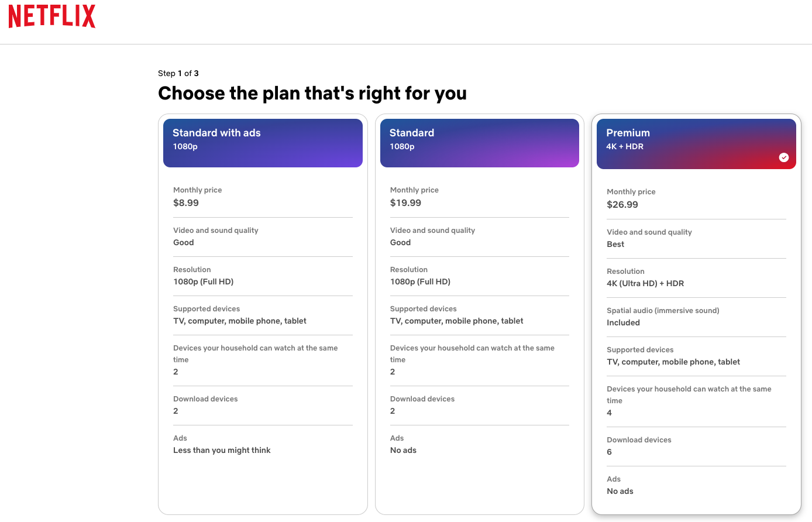Screen dimensions: 812x522
Task: Click "Less than you might think" ads text
Action: [222, 451]
